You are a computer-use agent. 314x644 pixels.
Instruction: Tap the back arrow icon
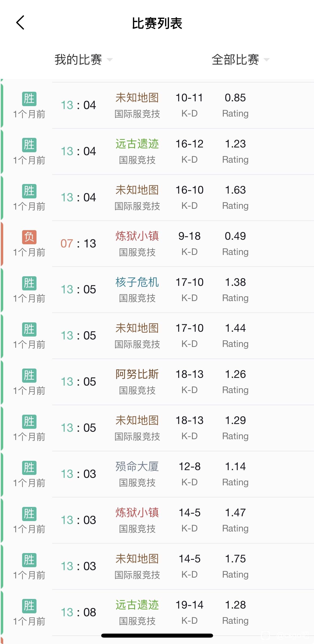[20, 22]
